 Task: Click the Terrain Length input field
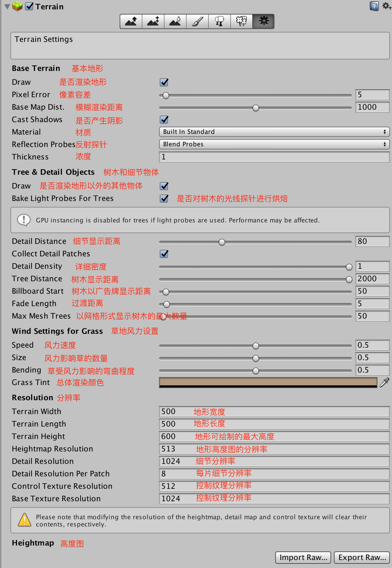[274, 424]
